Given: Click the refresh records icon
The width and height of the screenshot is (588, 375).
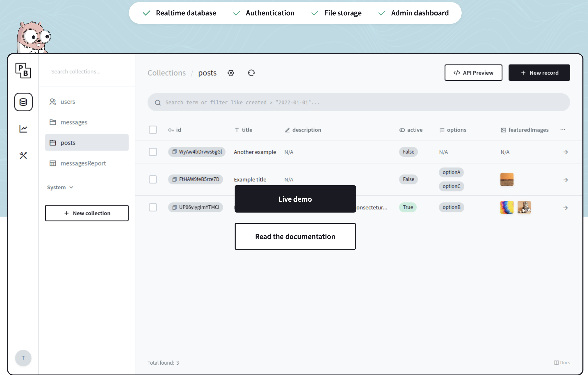Looking at the screenshot, I should [251, 73].
